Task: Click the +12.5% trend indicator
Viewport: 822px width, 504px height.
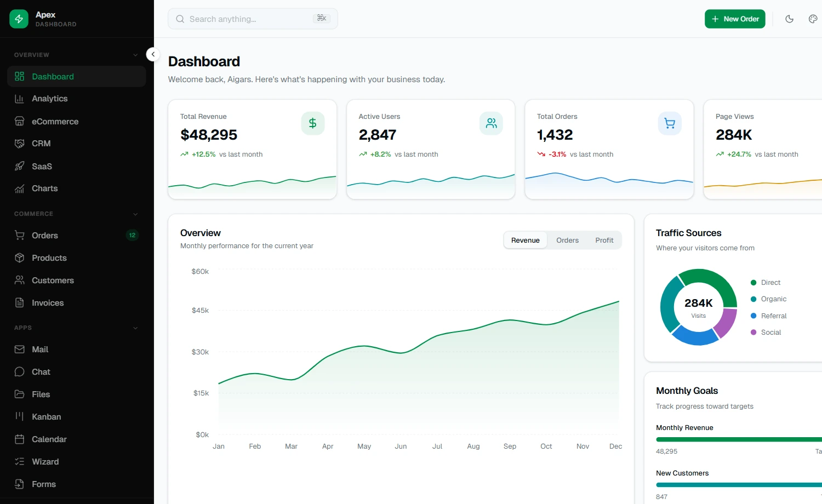Action: coord(198,154)
